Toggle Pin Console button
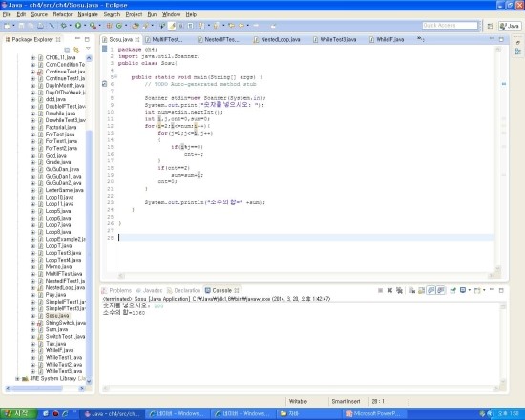Viewport: 525px width, 420px height. pyautogui.click(x=452, y=290)
